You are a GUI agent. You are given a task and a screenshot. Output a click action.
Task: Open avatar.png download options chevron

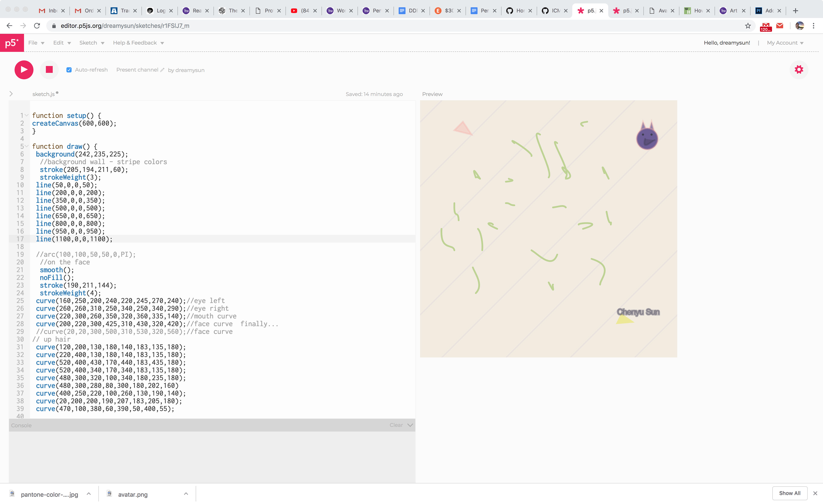point(186,494)
